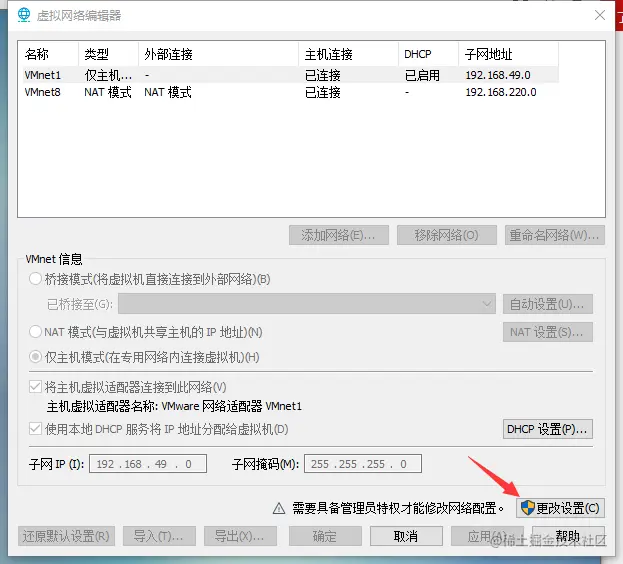The width and height of the screenshot is (623, 564).
Task: Click subnet address 192.168.220.0 cell
Action: tap(501, 92)
